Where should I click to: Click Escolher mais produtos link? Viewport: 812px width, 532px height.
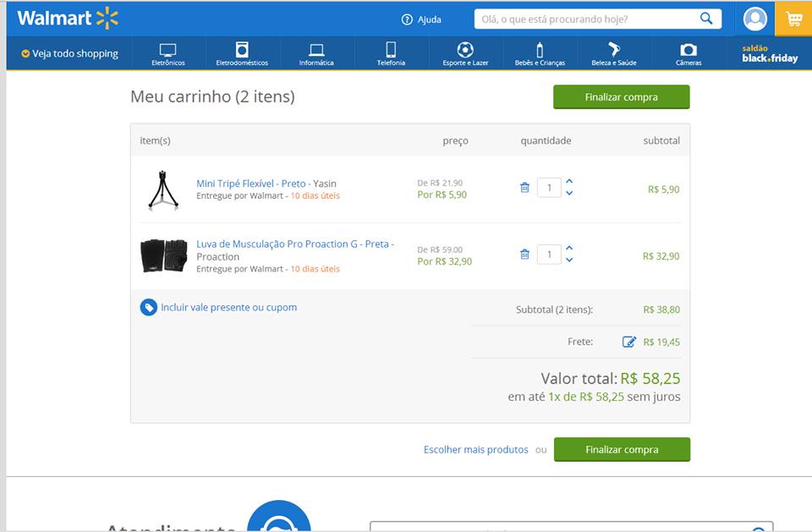click(475, 450)
